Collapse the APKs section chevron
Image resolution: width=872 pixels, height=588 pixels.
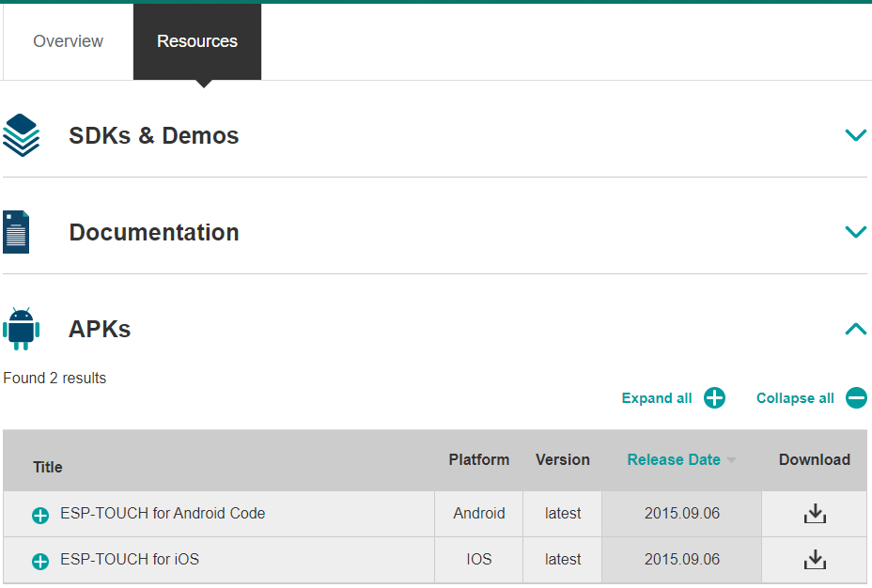pyautogui.click(x=855, y=329)
